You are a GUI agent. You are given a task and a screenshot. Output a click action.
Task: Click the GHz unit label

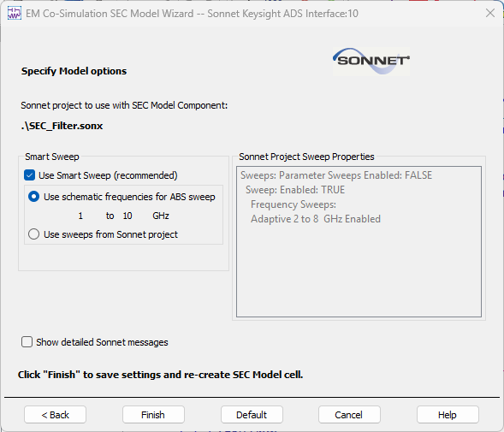[x=161, y=216]
